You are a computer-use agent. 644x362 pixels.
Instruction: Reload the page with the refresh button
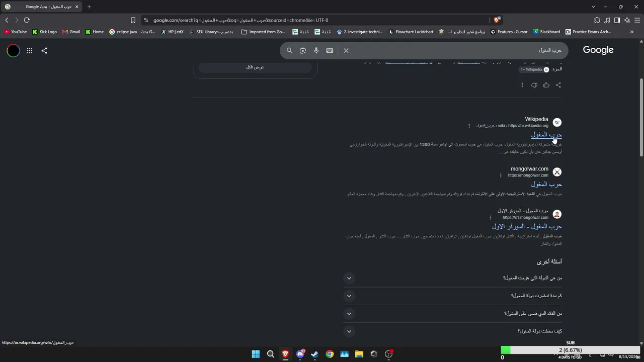point(27,20)
